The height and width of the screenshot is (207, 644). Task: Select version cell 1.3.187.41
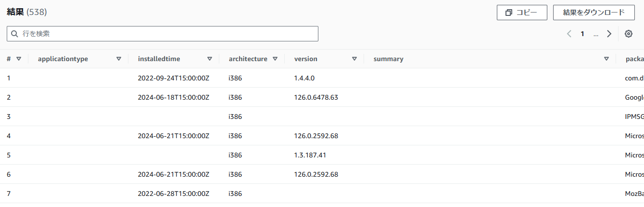[310, 155]
